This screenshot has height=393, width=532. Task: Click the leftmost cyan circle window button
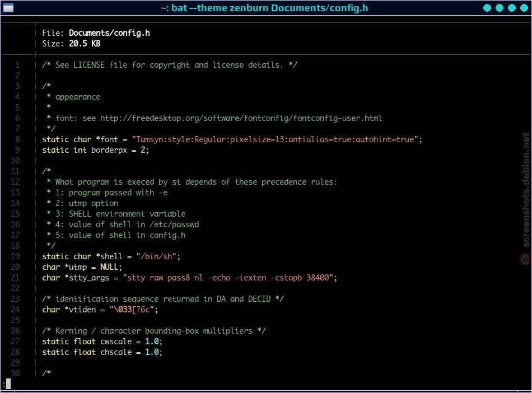487,8
